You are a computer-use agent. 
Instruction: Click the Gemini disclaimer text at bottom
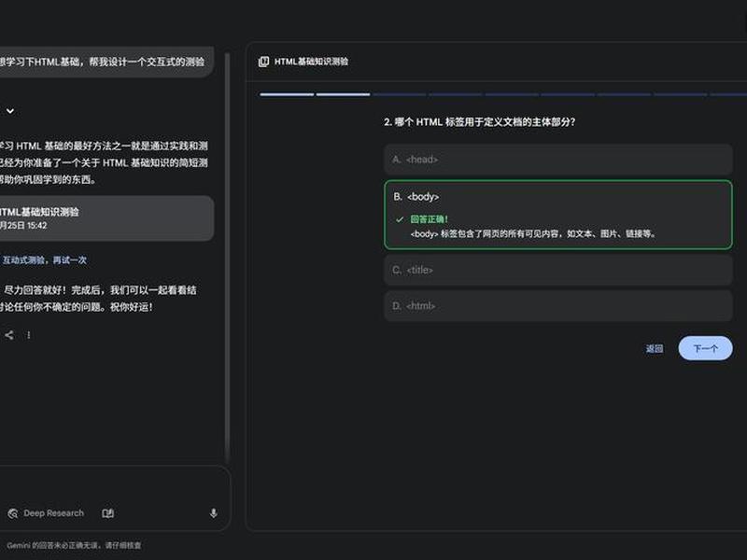[x=74, y=545]
